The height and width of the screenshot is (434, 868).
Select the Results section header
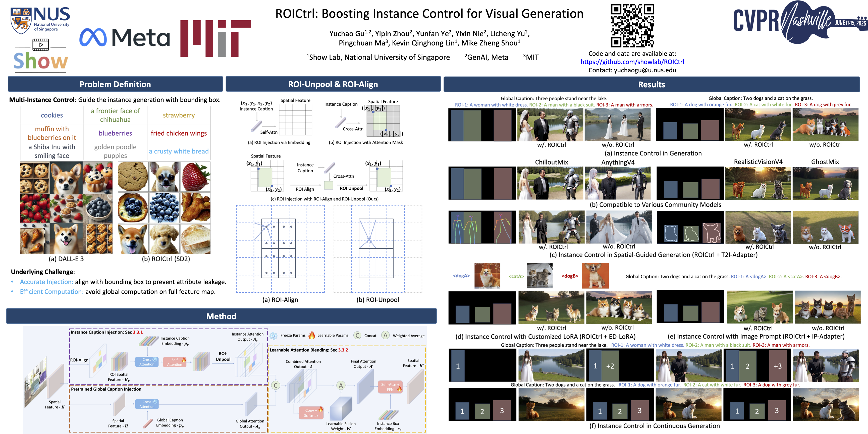(651, 85)
